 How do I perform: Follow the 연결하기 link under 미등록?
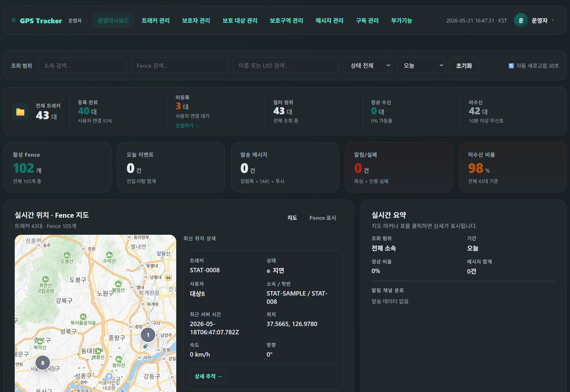click(x=187, y=126)
